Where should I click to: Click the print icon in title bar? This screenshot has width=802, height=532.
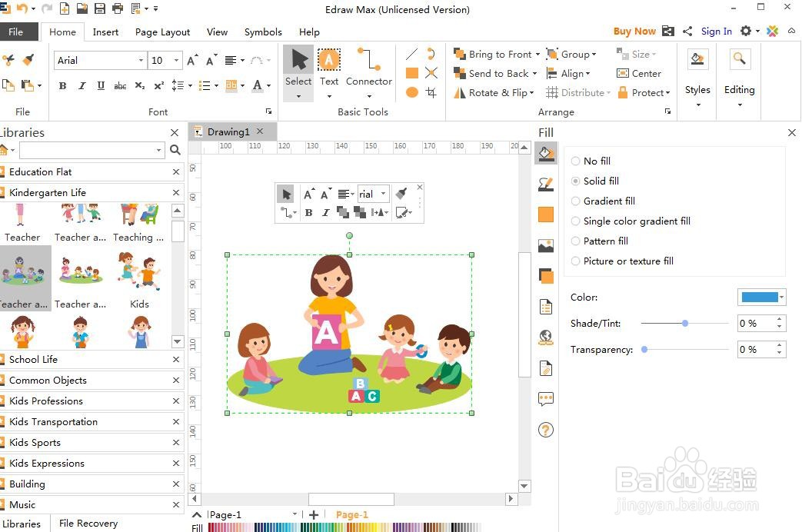click(117, 8)
